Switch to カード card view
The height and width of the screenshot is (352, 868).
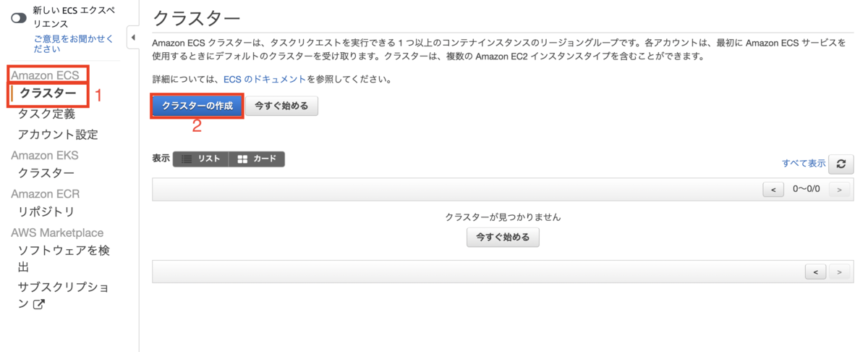click(x=257, y=159)
